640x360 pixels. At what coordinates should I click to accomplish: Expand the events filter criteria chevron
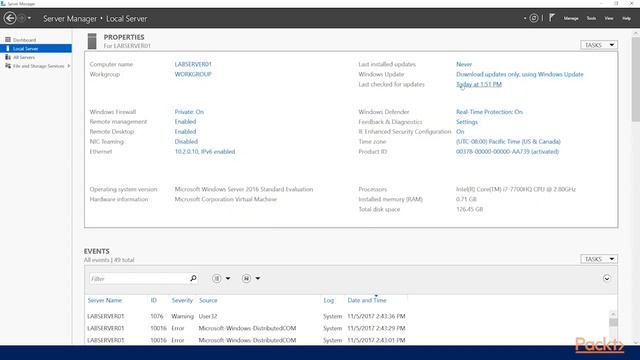pos(607,278)
